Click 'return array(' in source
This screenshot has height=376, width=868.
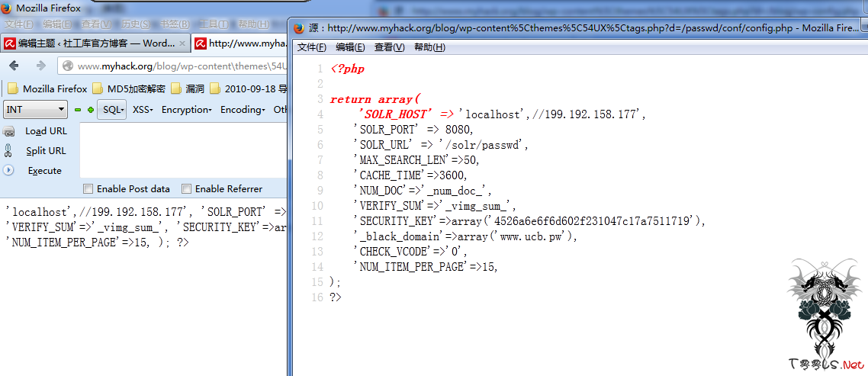[376, 99]
